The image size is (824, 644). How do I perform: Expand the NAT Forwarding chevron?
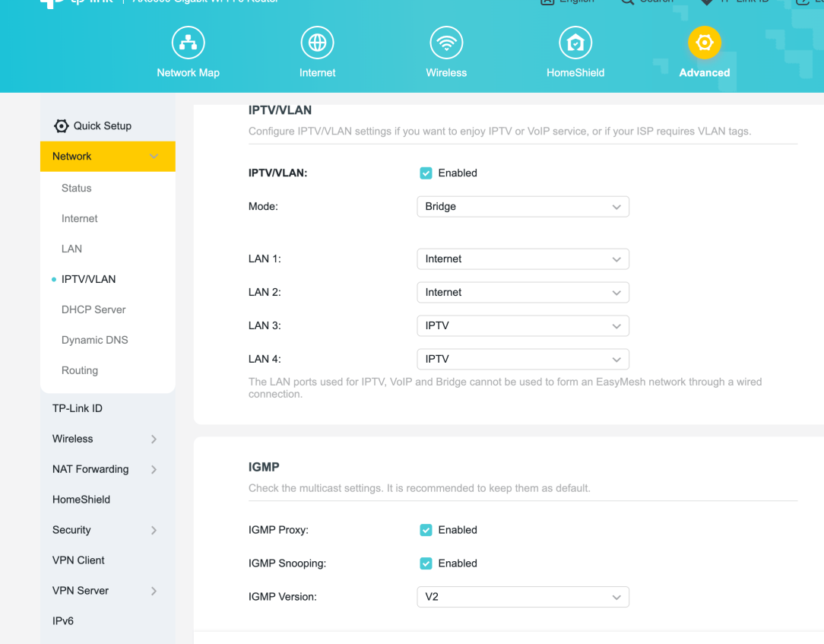coord(154,469)
